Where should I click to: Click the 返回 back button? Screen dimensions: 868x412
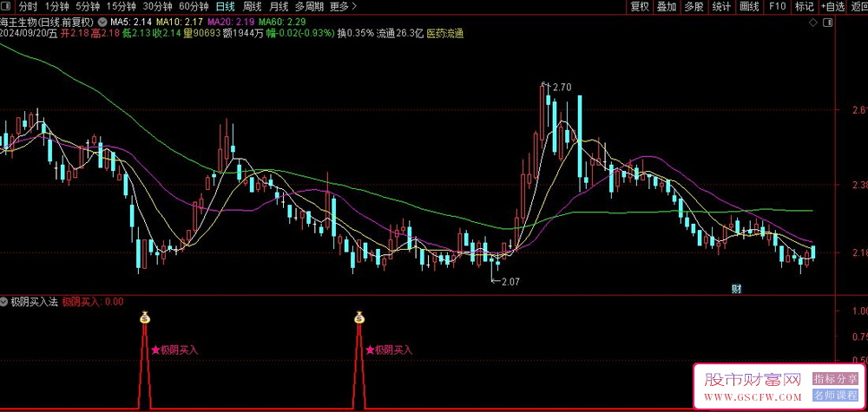pos(858,7)
